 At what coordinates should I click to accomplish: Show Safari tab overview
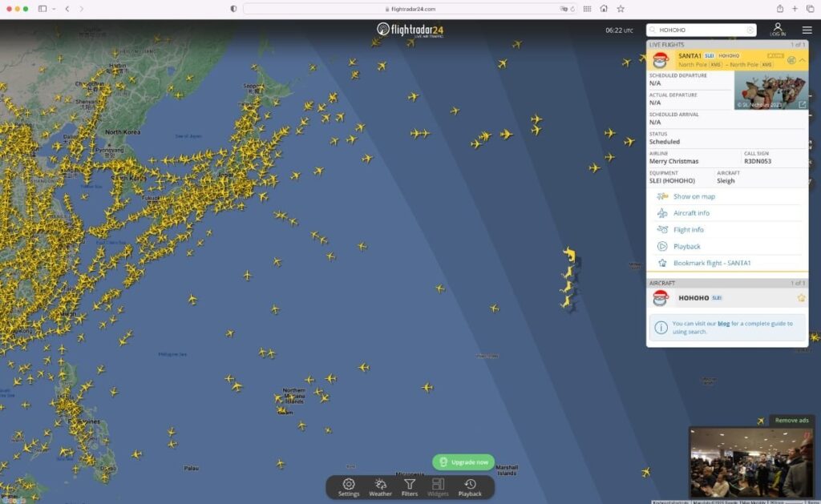click(x=810, y=9)
